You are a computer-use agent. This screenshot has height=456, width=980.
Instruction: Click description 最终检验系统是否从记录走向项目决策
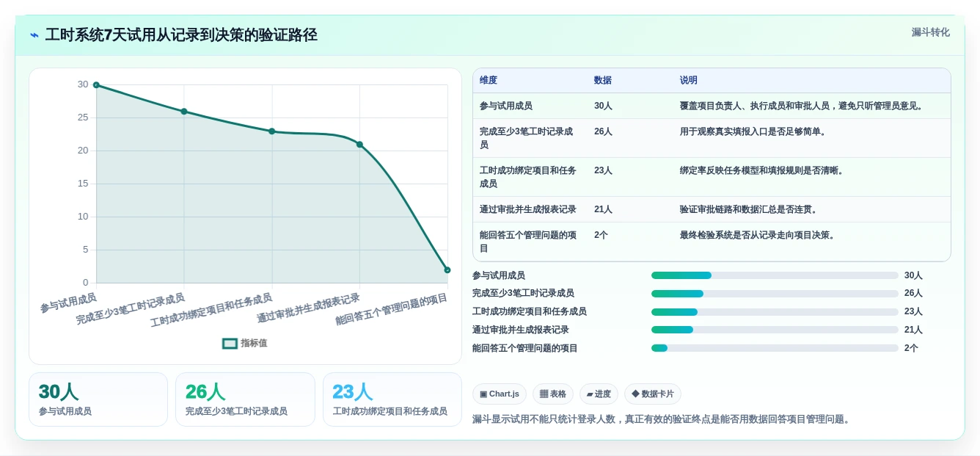coord(757,235)
